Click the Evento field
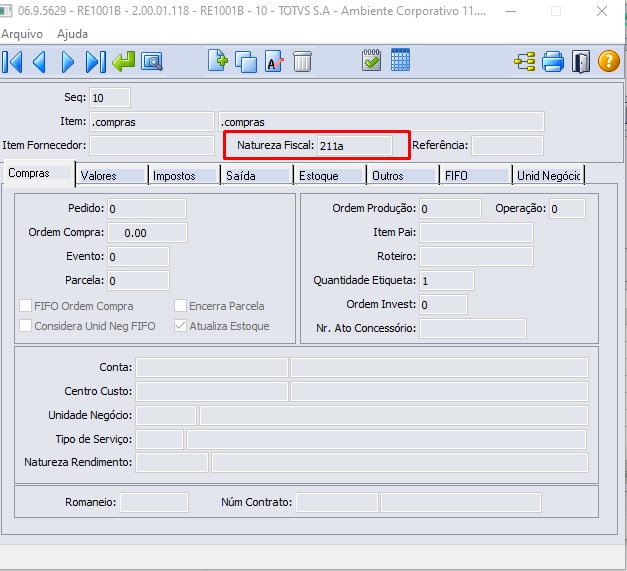The width and height of the screenshot is (627, 571). [x=138, y=257]
